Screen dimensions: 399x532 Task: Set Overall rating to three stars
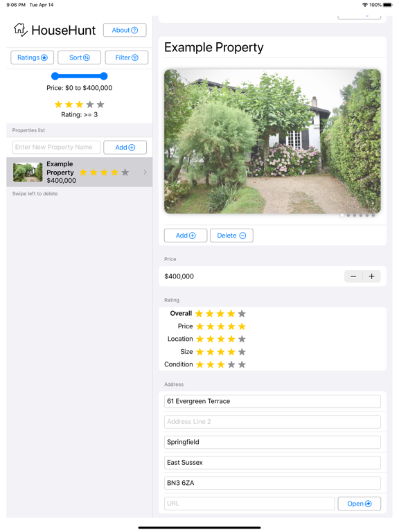[220, 314]
